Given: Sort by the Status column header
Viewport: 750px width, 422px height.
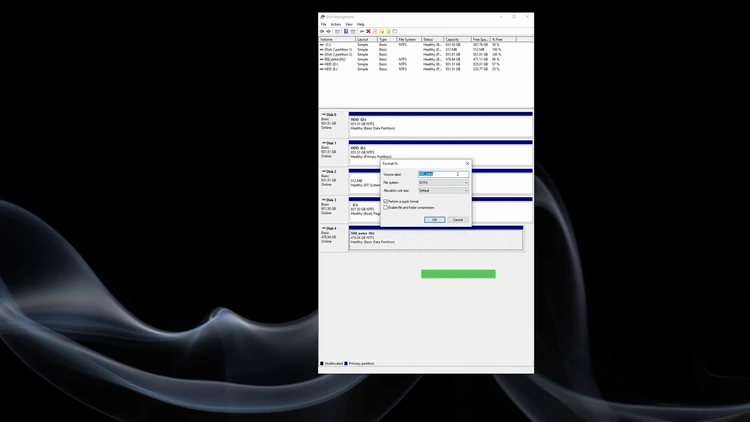Looking at the screenshot, I should pyautogui.click(x=432, y=39).
